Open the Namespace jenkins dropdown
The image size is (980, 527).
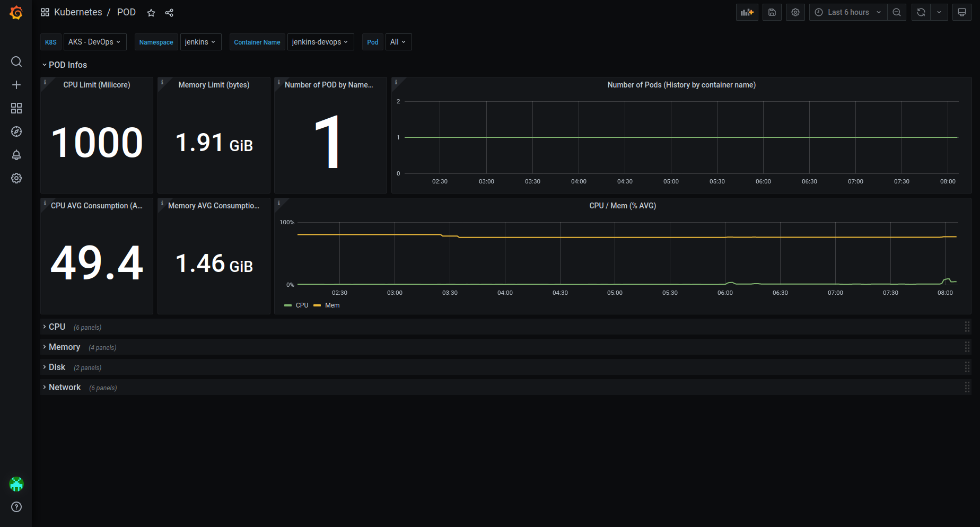[x=200, y=42]
